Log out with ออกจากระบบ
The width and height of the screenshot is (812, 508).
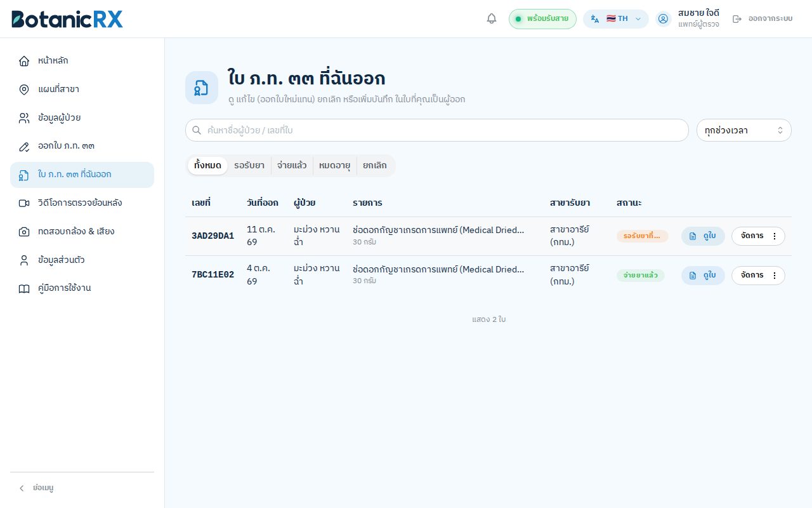click(763, 19)
